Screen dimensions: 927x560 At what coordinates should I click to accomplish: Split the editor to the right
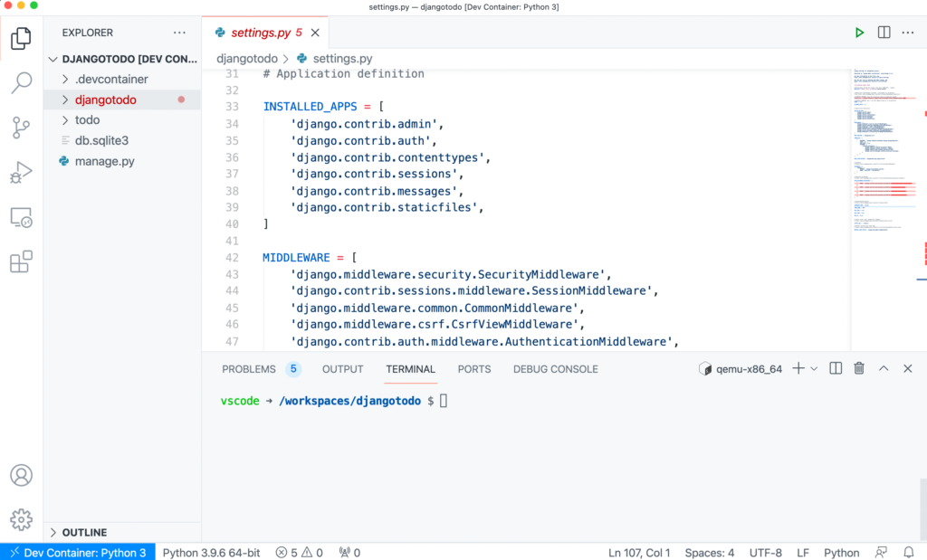point(884,33)
